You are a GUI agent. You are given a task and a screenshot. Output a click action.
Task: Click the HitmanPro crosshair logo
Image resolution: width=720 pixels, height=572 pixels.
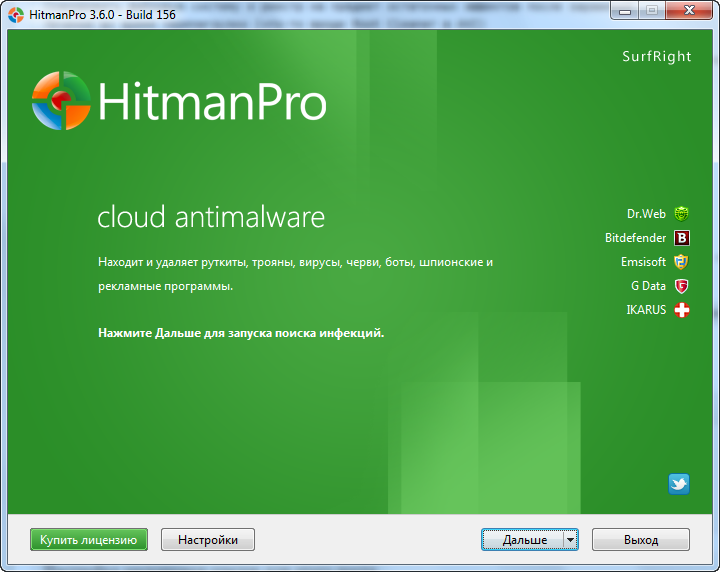61,101
